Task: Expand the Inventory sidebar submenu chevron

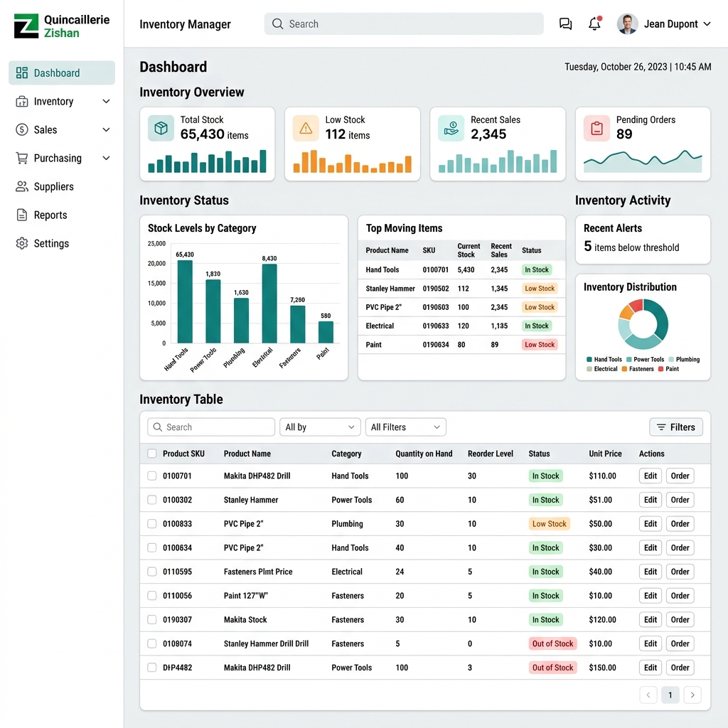Action: [107, 101]
